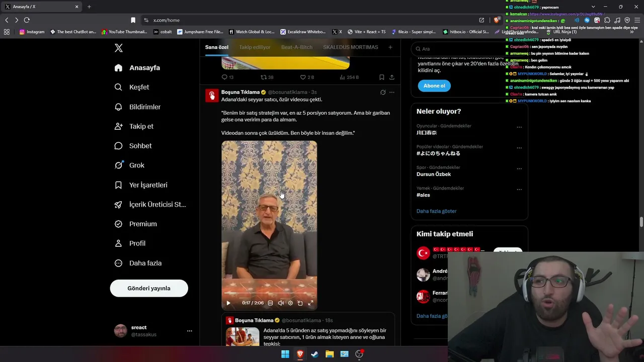Click Daha fazla göster under trends
This screenshot has height=362, width=644.
click(437, 211)
